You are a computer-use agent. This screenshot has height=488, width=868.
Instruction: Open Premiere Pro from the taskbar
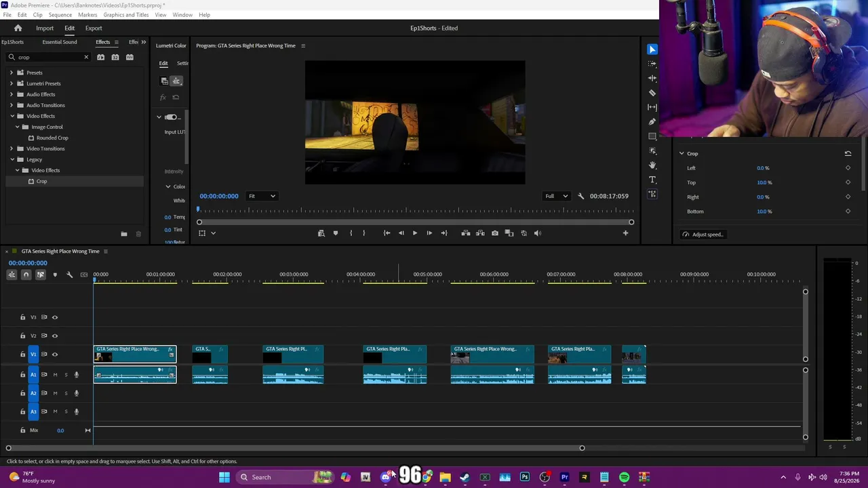[x=564, y=477]
